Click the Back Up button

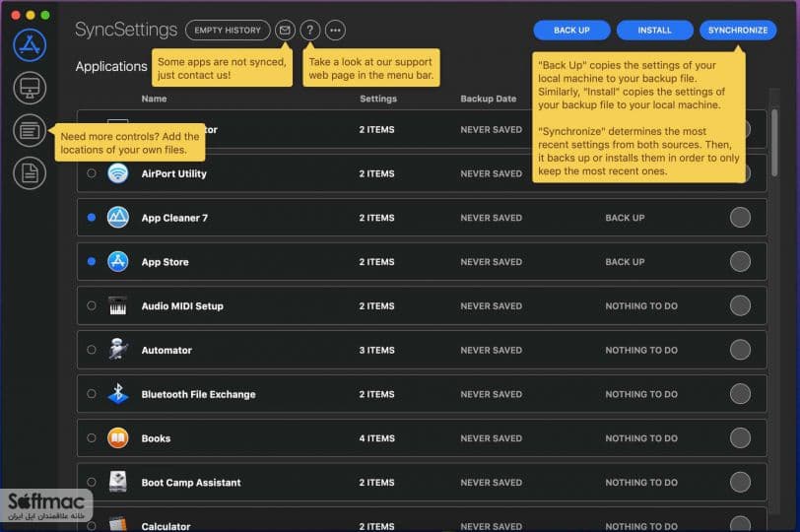571,31
